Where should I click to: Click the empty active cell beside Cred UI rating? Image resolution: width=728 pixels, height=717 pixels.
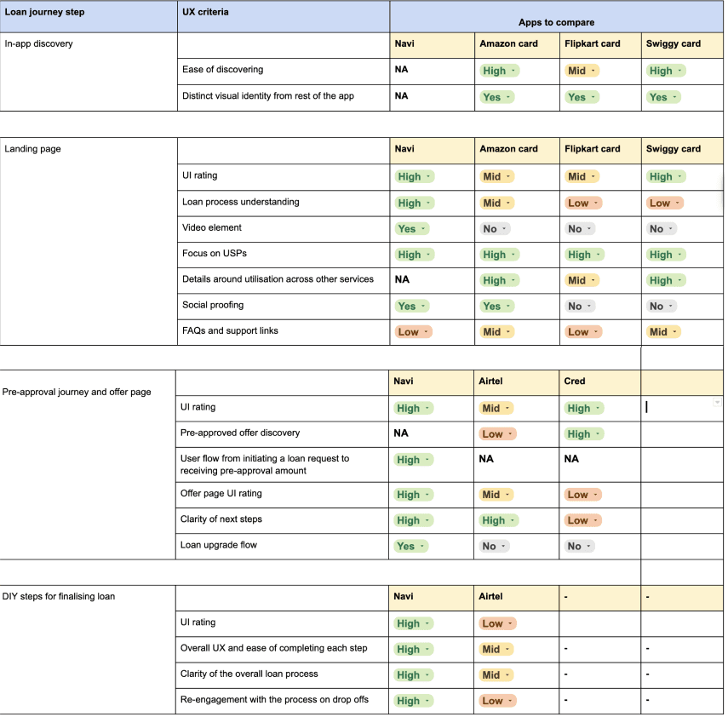(681, 409)
